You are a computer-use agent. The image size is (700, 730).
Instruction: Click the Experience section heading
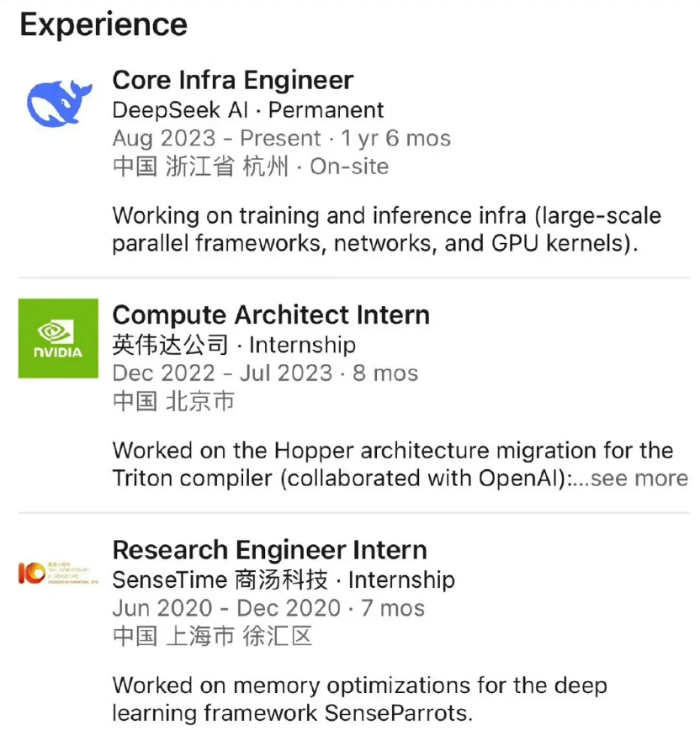click(x=103, y=24)
